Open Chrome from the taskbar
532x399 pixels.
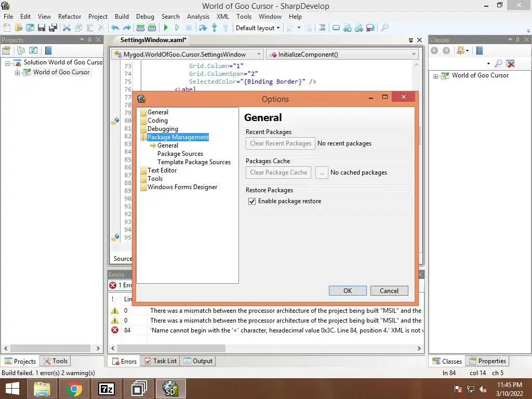click(x=74, y=389)
